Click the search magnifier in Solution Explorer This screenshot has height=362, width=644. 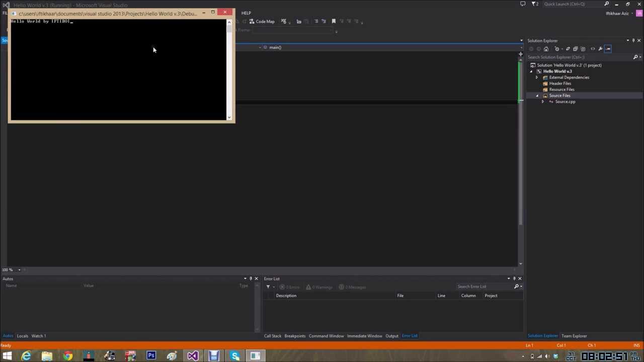pos(635,57)
